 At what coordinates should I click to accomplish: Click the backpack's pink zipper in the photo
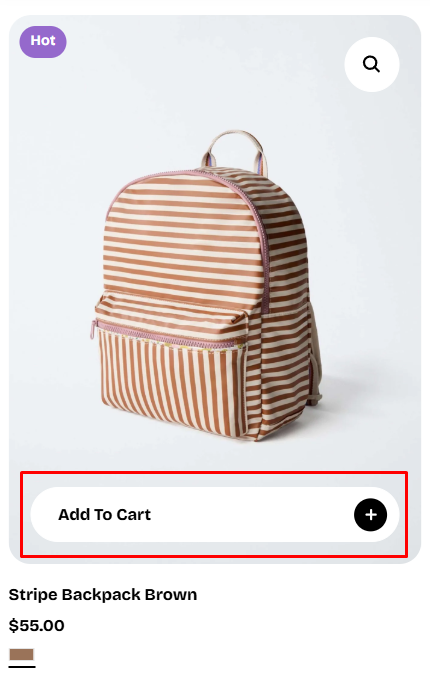[165, 338]
